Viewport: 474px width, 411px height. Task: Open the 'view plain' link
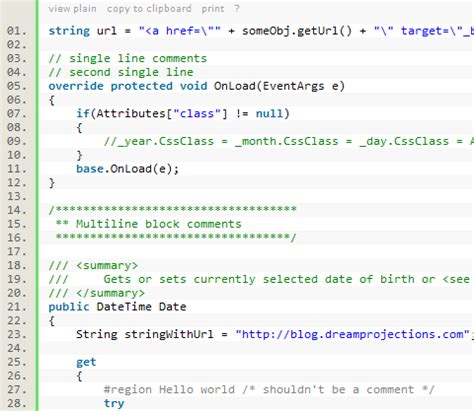click(72, 9)
